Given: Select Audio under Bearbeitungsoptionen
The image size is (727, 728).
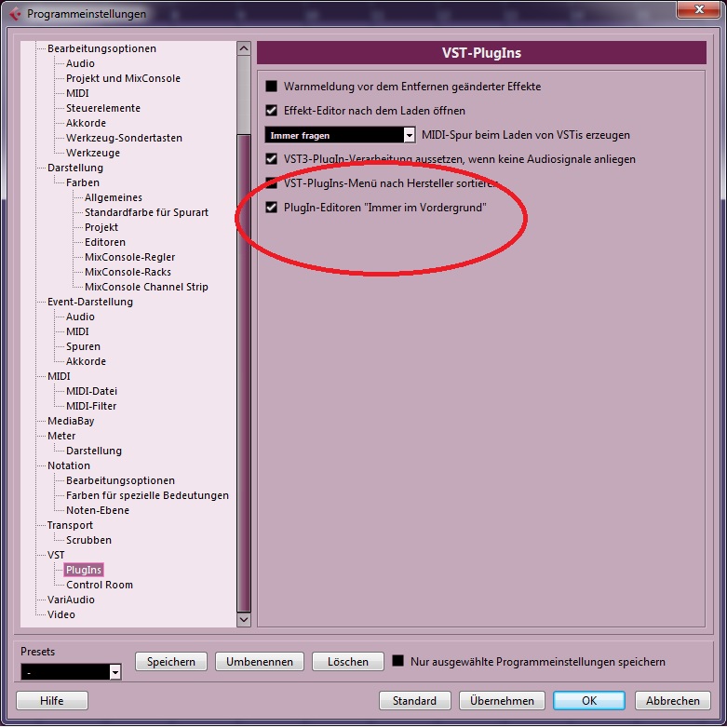Looking at the screenshot, I should [80, 63].
